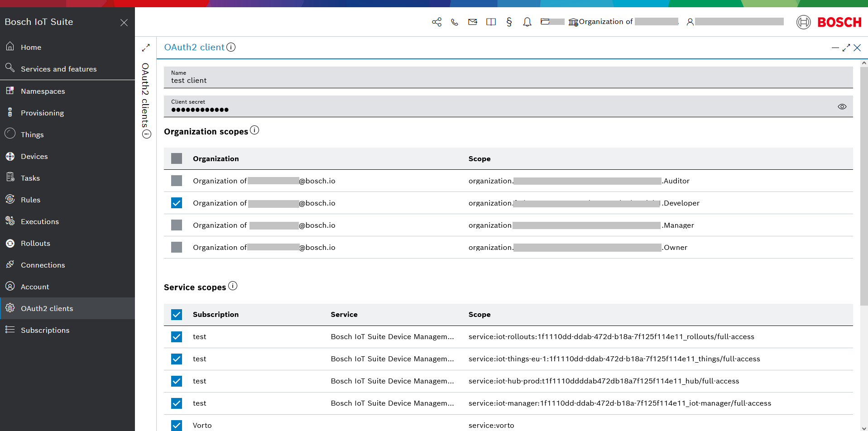Image resolution: width=868 pixels, height=431 pixels.
Task: Click the iot-rollouts full-access scope text
Action: click(611, 336)
